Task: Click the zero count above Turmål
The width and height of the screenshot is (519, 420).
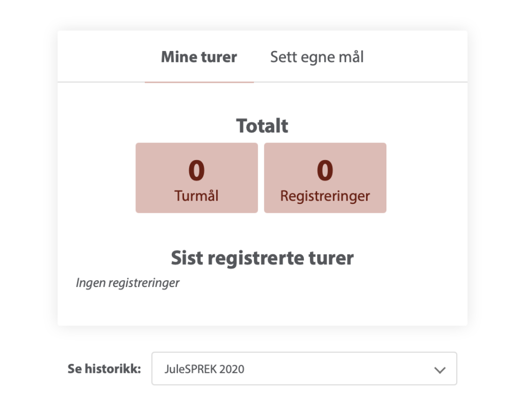Action: (197, 170)
